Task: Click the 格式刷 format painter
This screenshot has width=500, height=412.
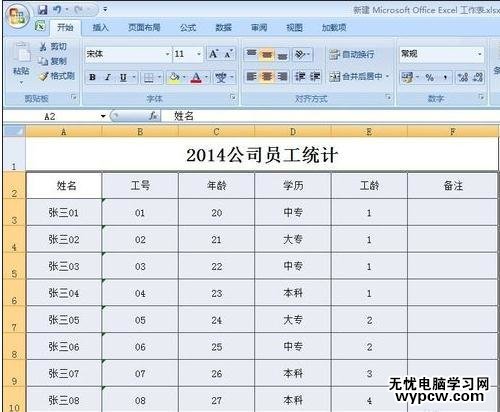Action: [57, 76]
